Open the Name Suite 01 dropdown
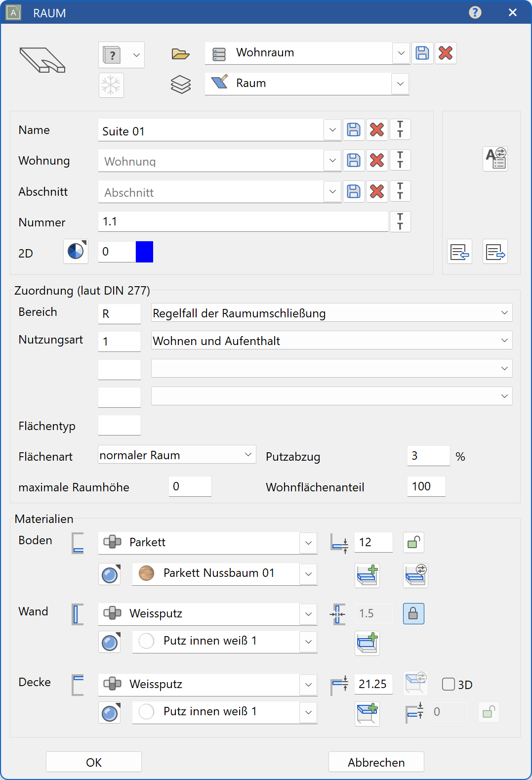The width and height of the screenshot is (532, 780). (332, 130)
